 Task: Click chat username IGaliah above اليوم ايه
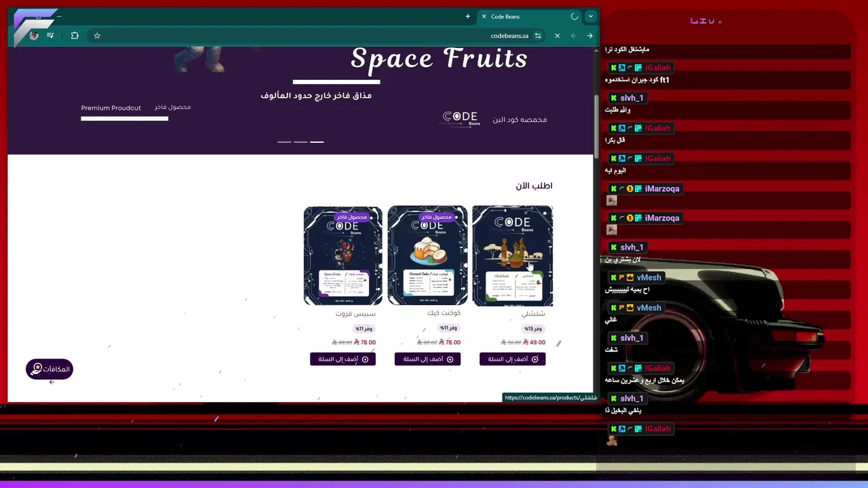pyautogui.click(x=657, y=158)
